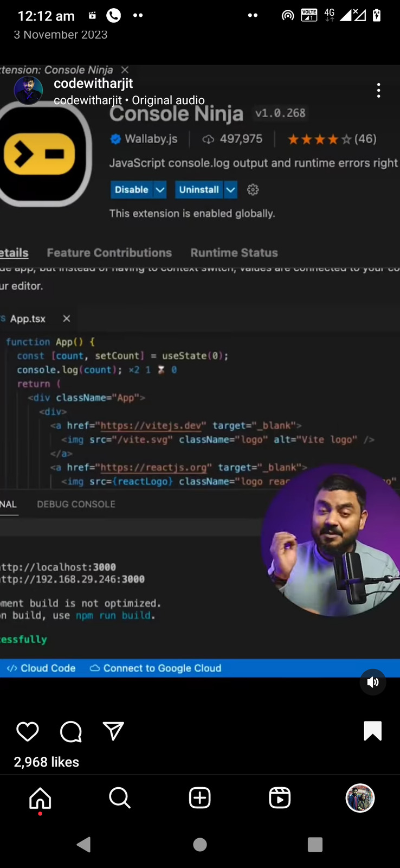Open the Search tab

click(x=120, y=798)
